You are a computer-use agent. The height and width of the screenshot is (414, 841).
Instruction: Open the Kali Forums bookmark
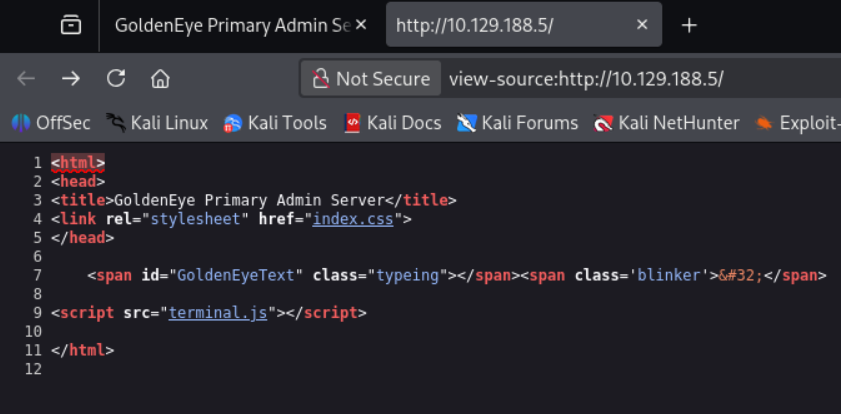[517, 123]
